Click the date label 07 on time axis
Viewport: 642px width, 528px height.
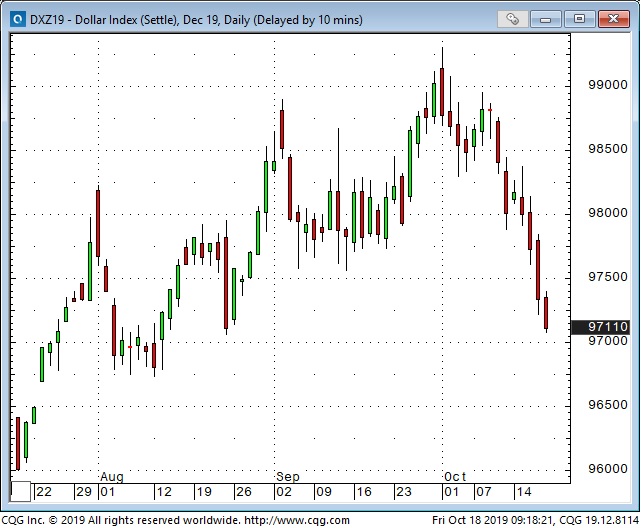click(484, 492)
